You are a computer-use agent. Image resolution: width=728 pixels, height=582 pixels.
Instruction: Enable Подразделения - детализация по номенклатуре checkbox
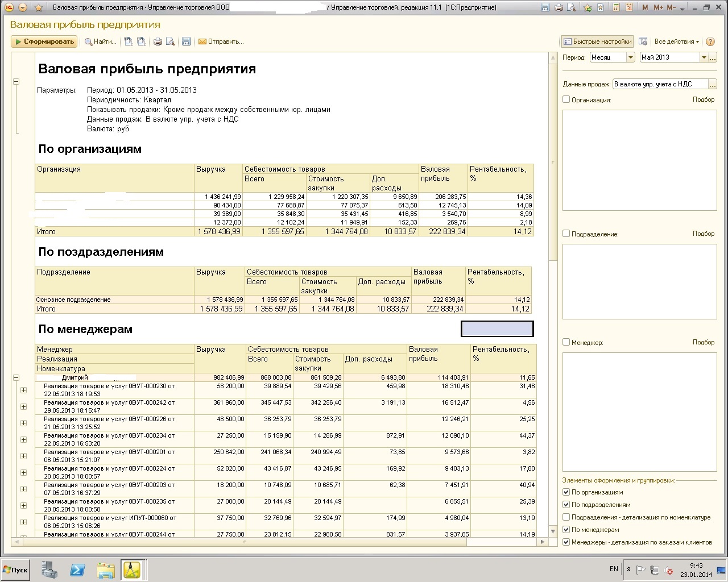point(566,517)
